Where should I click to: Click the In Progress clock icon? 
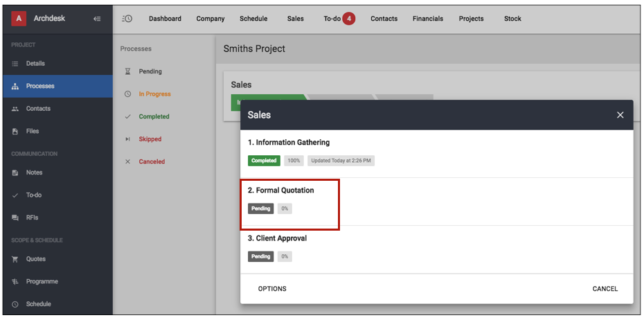pyautogui.click(x=127, y=94)
